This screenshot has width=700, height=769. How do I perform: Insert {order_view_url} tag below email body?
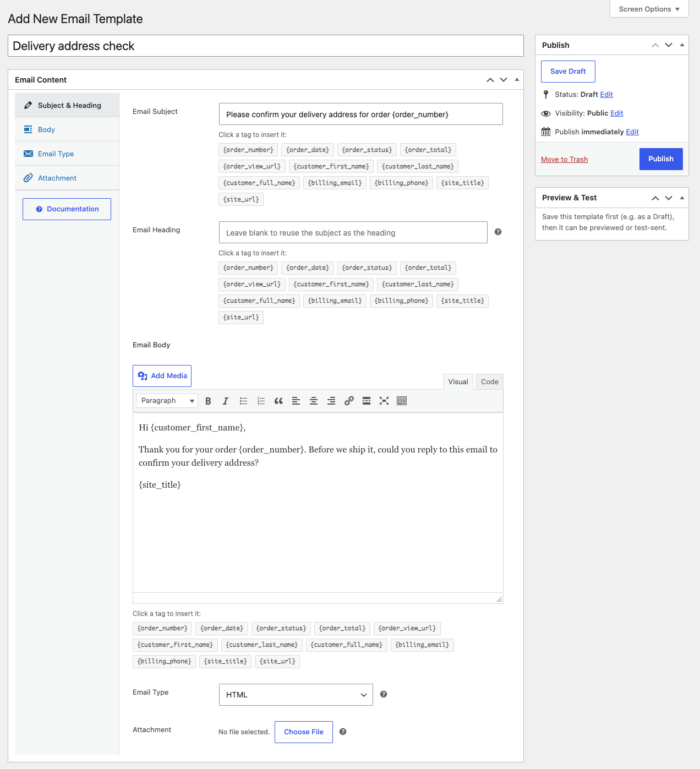tap(407, 629)
